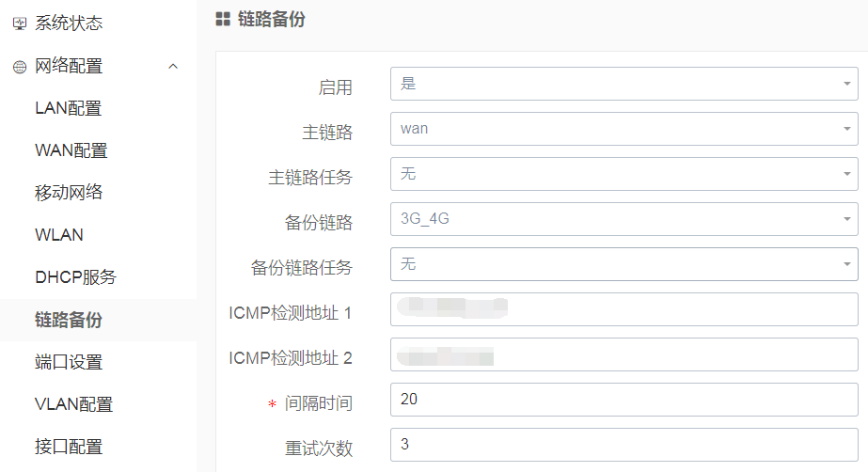Expand the 备份链路任务 dropdown
The image size is (868, 472).
point(623,264)
